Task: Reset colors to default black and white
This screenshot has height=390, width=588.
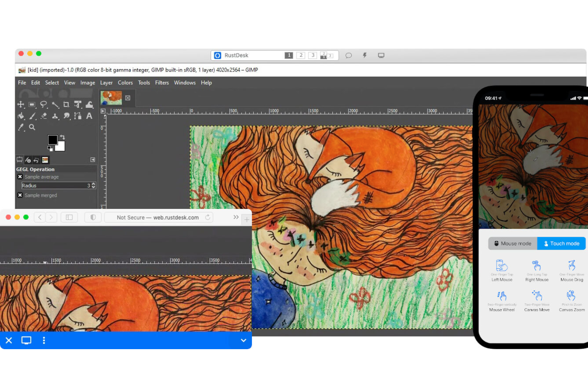Action: point(50,149)
